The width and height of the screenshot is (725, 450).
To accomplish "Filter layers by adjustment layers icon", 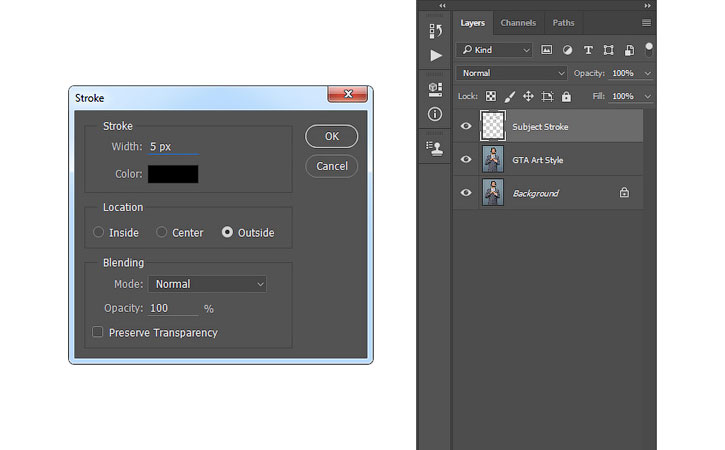I will 567,50.
